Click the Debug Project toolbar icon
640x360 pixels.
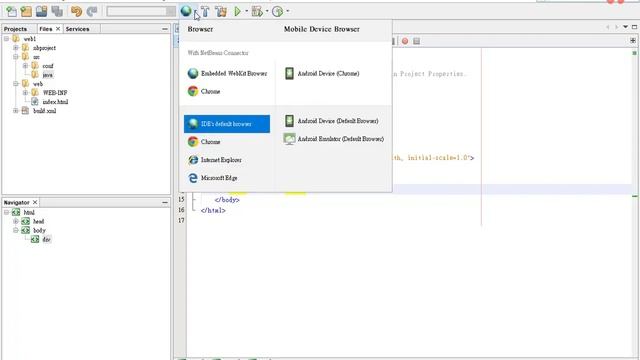coord(257,11)
